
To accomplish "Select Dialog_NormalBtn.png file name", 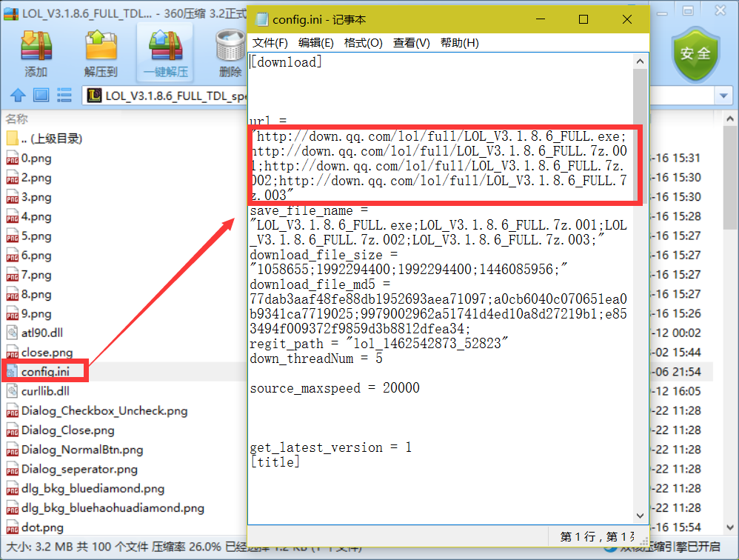I will click(x=82, y=450).
